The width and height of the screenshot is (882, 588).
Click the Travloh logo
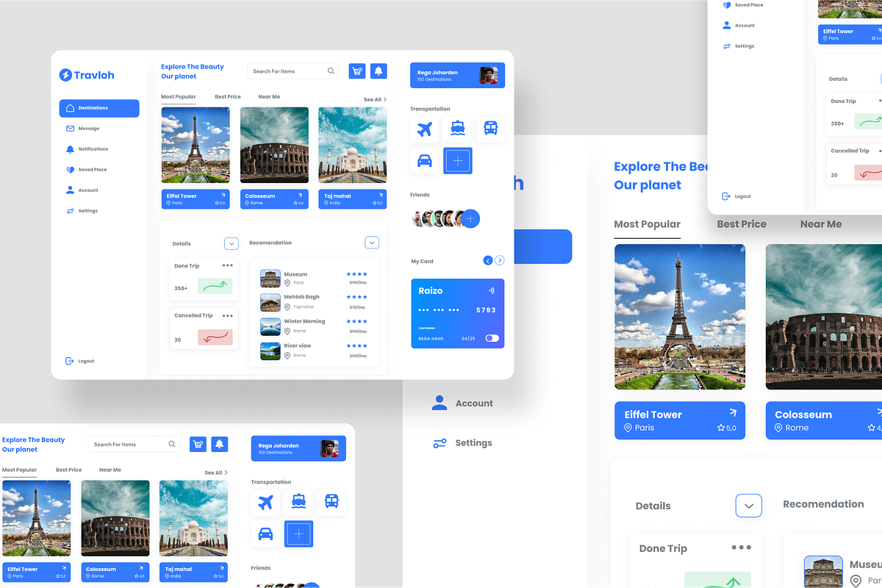coord(87,75)
